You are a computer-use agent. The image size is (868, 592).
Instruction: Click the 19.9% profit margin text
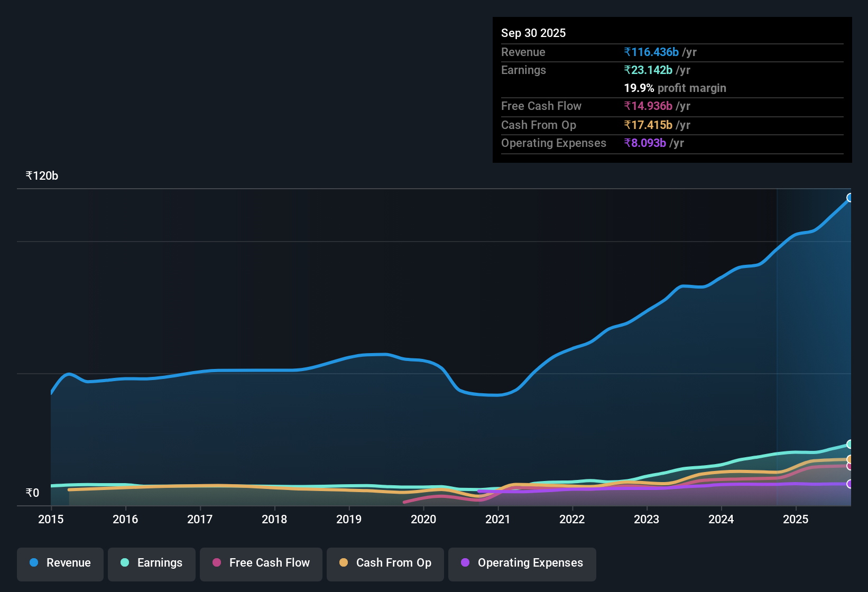pyautogui.click(x=675, y=88)
